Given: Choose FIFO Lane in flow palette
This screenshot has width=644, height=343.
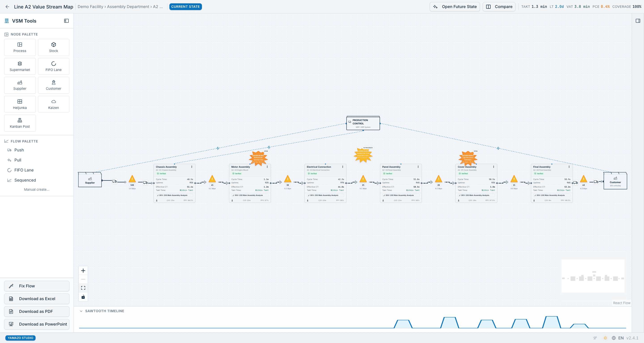Looking at the screenshot, I should (x=24, y=170).
